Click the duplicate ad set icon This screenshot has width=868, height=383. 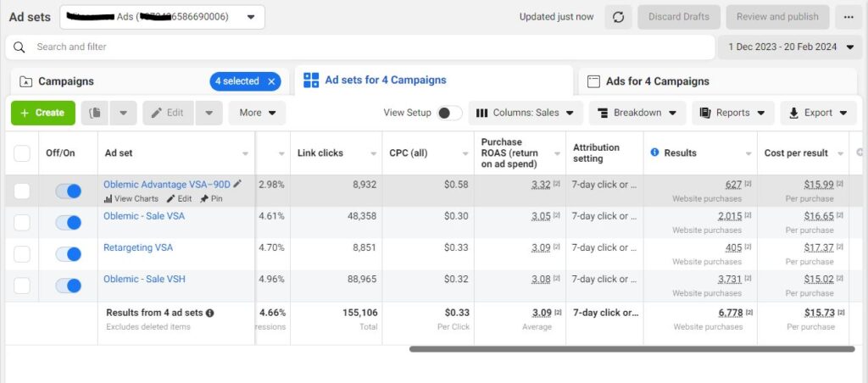(97, 113)
